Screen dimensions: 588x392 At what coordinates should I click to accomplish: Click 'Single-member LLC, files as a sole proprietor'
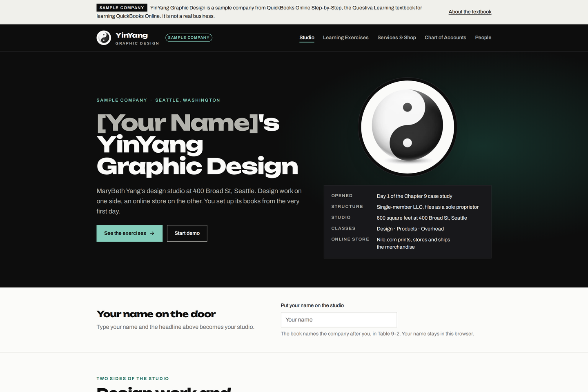[x=428, y=207]
